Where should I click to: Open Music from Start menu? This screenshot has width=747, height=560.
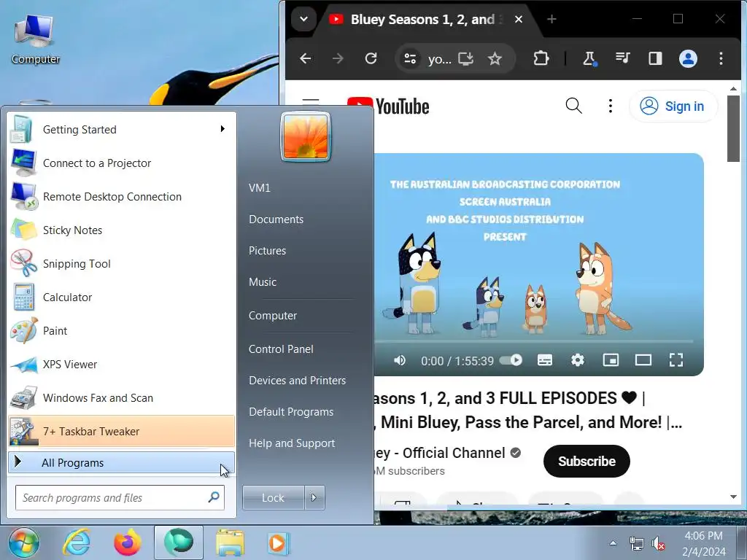pyautogui.click(x=263, y=282)
